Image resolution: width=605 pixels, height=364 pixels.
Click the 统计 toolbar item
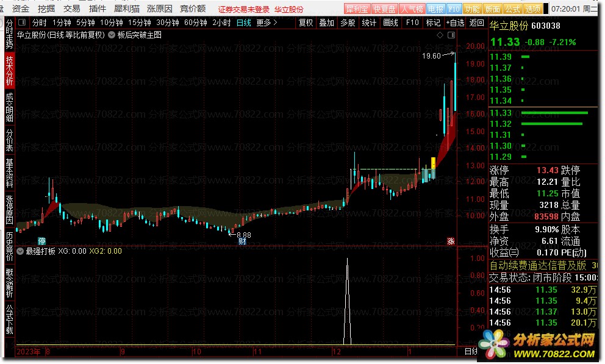coord(369,23)
